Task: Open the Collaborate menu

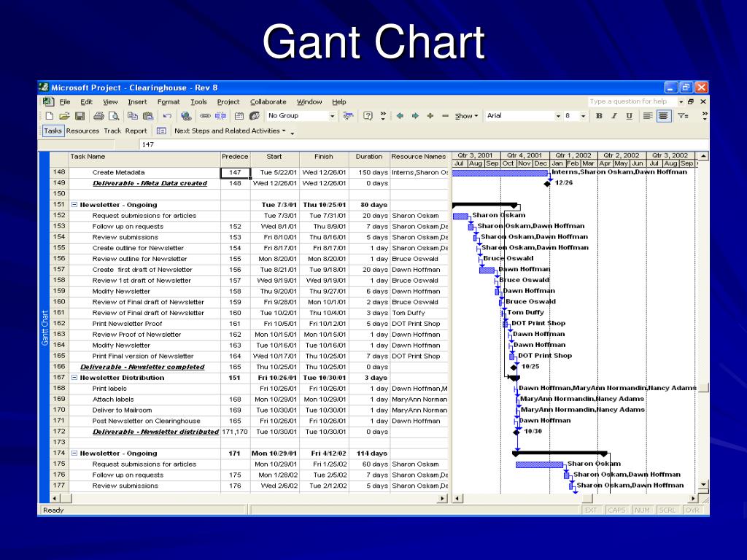Action: [x=268, y=102]
